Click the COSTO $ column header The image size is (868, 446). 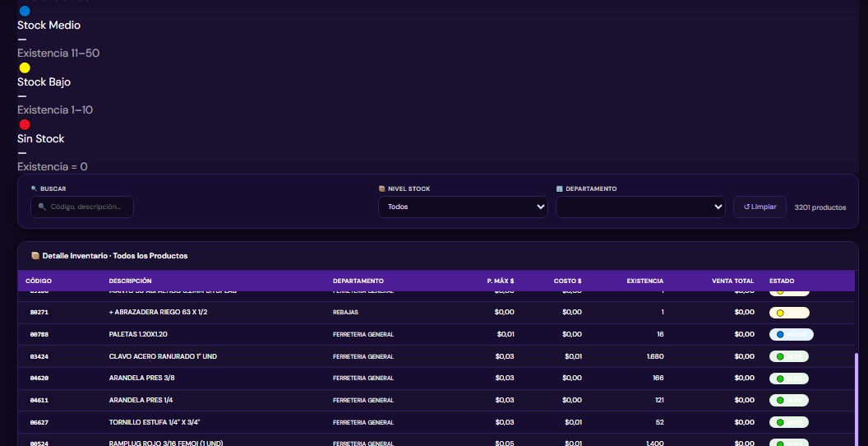pos(567,281)
